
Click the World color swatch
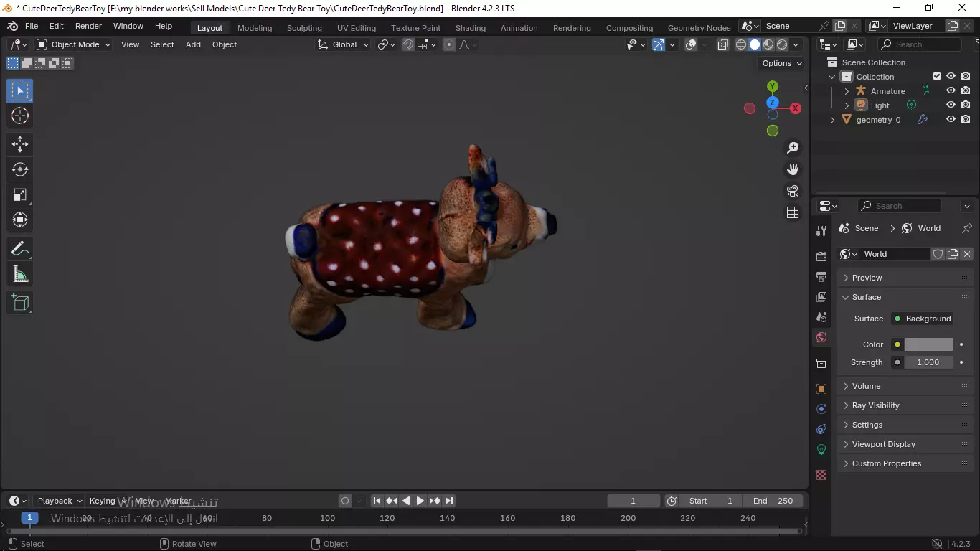928,344
